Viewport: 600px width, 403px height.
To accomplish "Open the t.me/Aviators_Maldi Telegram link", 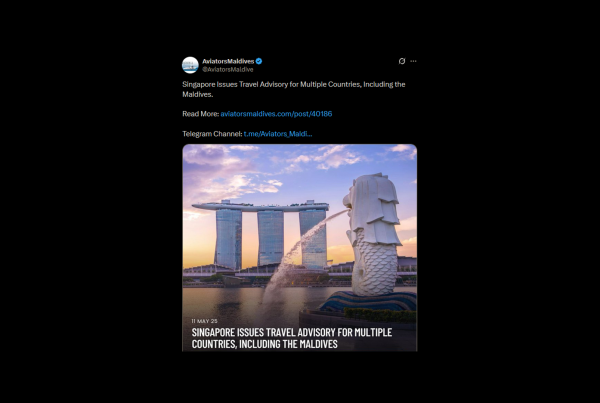I will click(x=278, y=134).
